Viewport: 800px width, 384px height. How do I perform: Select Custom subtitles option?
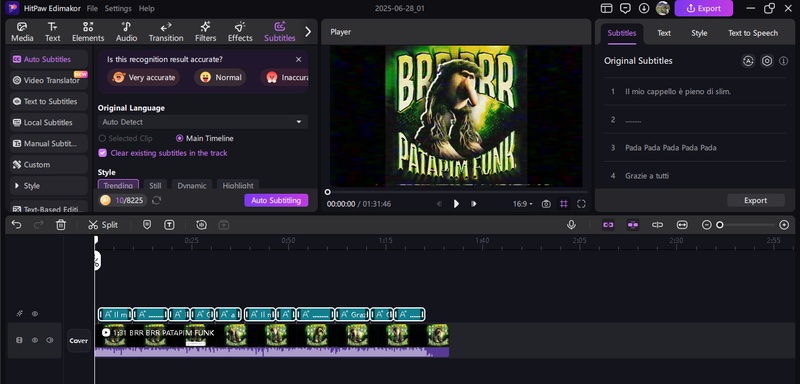(x=48, y=165)
